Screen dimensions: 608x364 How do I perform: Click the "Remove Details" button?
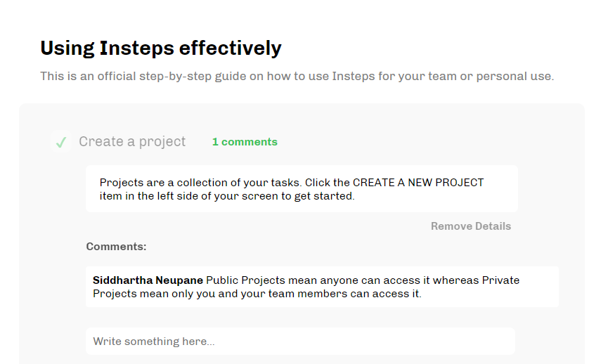pyautogui.click(x=471, y=226)
